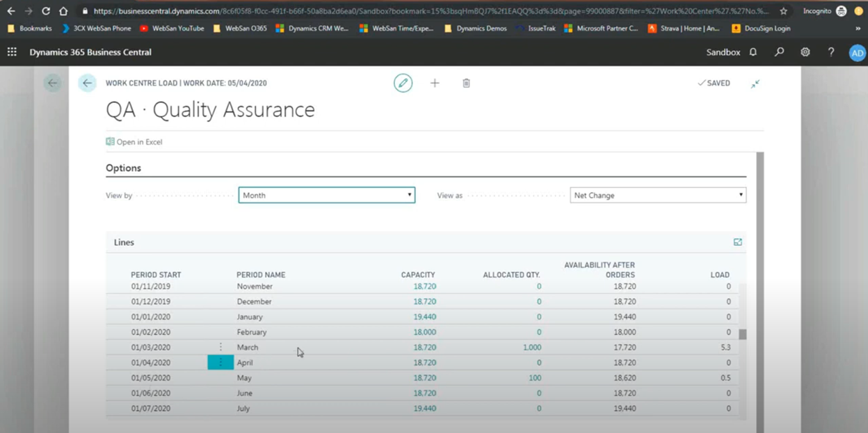Open Bookmarks folder in bookmarks bar
This screenshot has height=433, width=868.
click(29, 29)
